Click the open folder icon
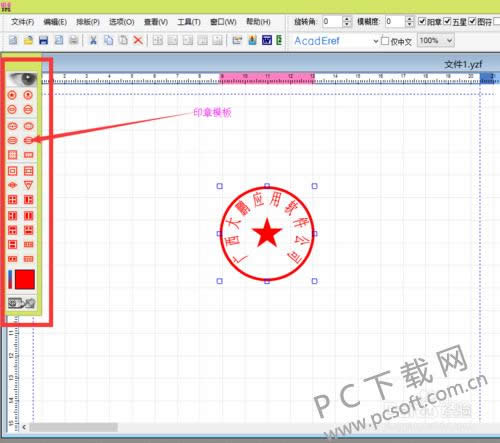Viewport: 500px width, 443px height. pyautogui.click(x=28, y=40)
